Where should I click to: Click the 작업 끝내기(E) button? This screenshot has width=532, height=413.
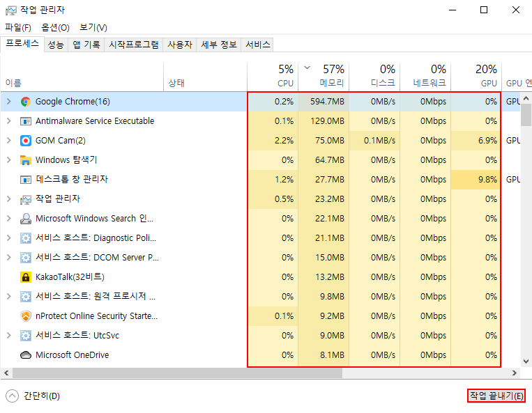(496, 396)
